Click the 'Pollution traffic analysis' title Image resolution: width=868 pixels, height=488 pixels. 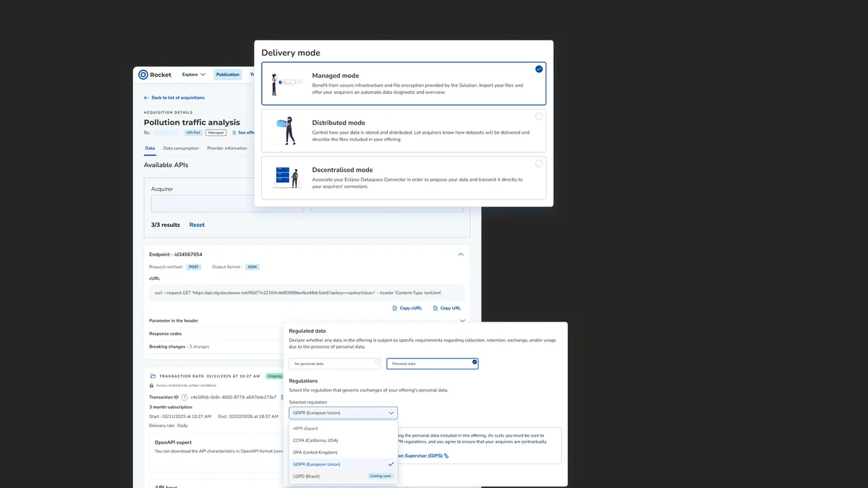point(192,122)
